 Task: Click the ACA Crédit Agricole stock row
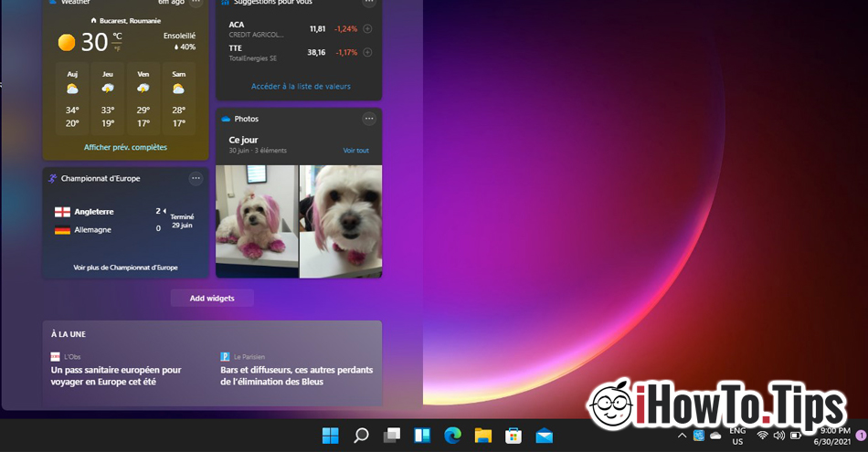299,29
